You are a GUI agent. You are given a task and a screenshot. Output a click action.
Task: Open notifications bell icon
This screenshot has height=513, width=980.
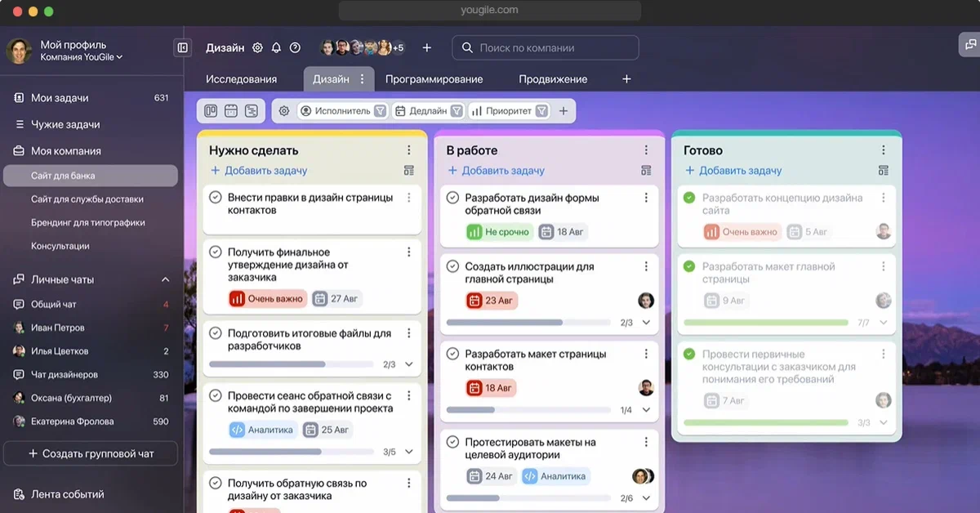pyautogui.click(x=276, y=47)
